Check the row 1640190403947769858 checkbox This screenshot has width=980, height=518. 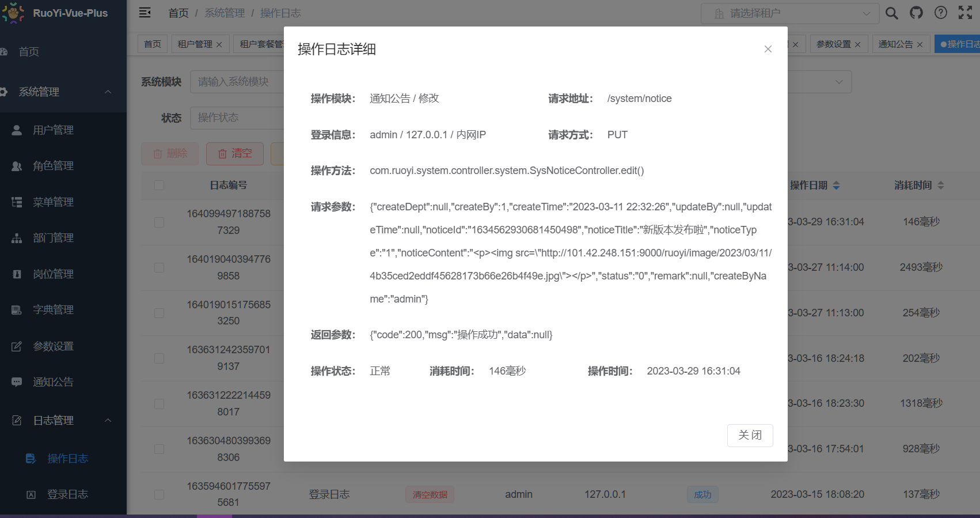pos(159,267)
